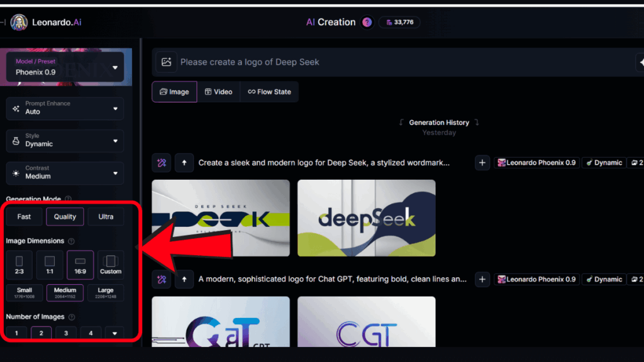This screenshot has height=362, width=644.
Task: Set number of images to 4
Action: (x=91, y=333)
